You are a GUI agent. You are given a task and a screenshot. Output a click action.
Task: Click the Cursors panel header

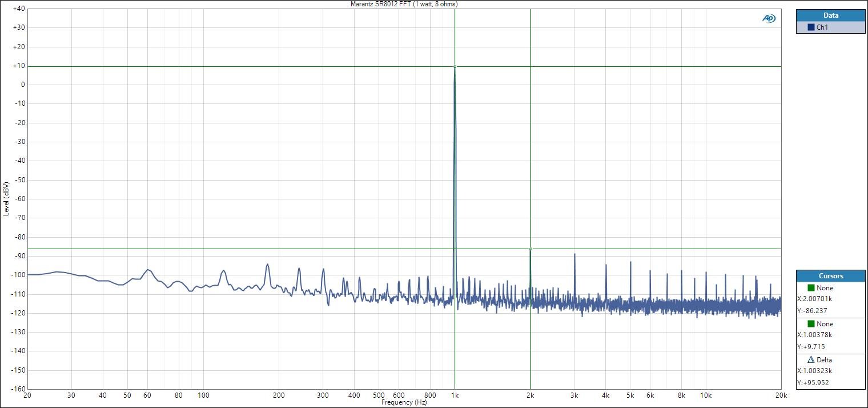(830, 276)
